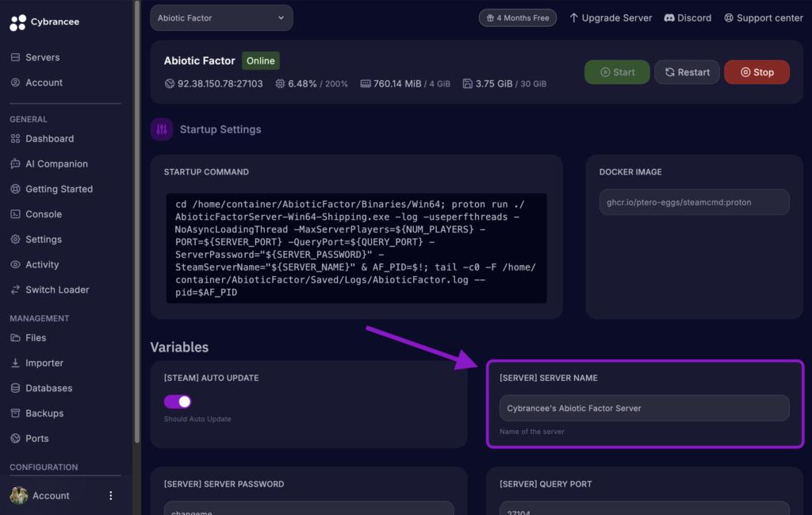Click the Dashboard grid icon
Viewport: 812px width, 515px height.
pos(15,138)
